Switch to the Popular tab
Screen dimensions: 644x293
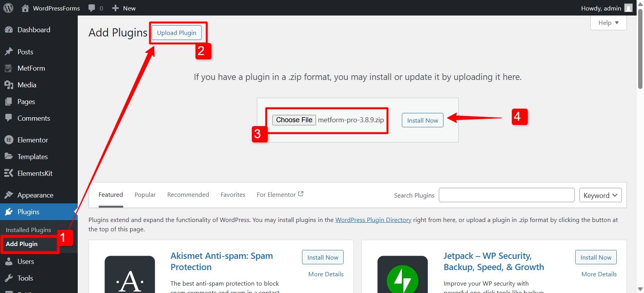pos(145,195)
